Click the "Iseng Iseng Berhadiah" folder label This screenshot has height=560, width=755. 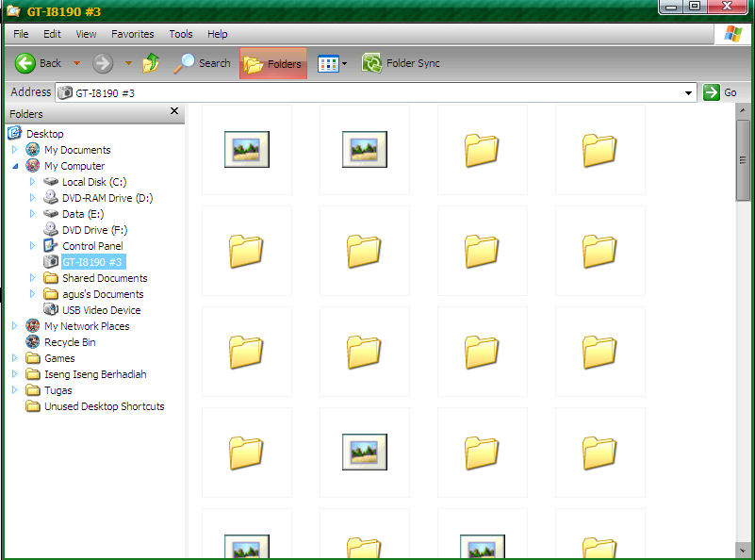point(95,374)
